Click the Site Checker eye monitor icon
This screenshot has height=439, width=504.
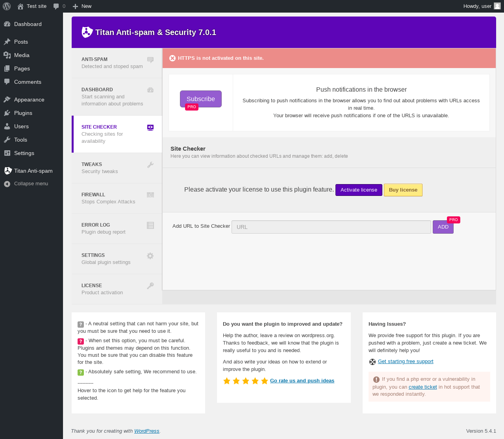(150, 127)
